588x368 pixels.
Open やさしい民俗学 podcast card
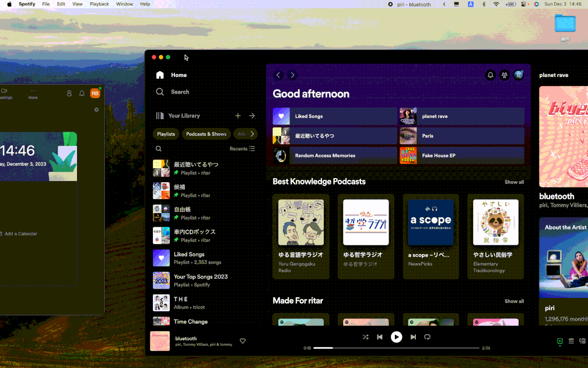pos(496,237)
